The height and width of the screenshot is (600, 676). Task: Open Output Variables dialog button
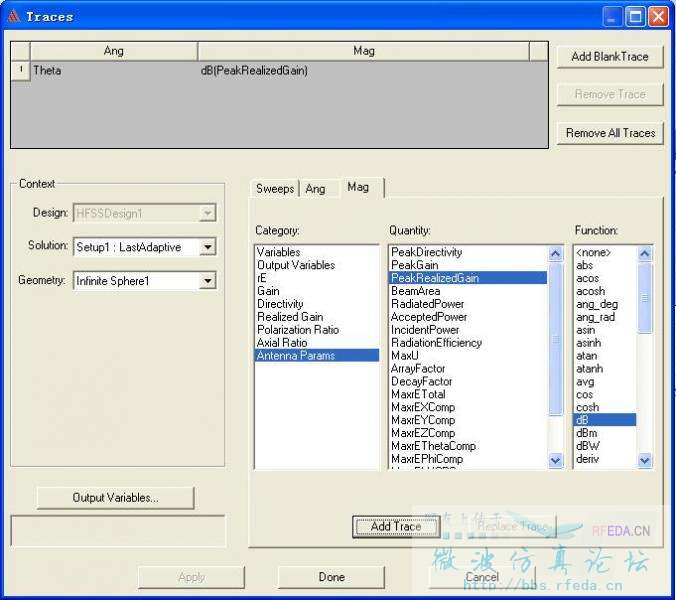point(115,497)
